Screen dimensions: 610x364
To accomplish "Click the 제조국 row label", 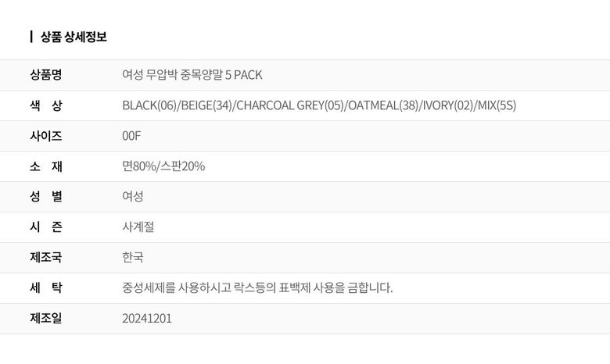I will click(46, 257).
